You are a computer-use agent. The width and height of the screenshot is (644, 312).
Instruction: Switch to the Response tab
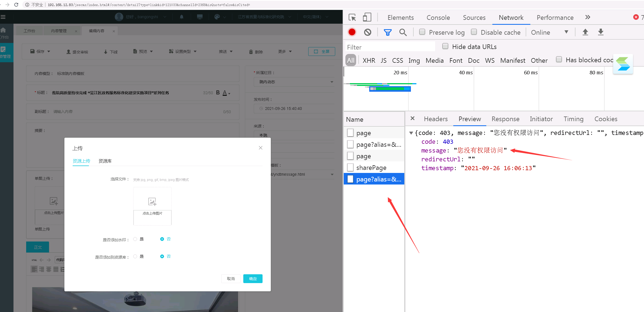coord(505,119)
